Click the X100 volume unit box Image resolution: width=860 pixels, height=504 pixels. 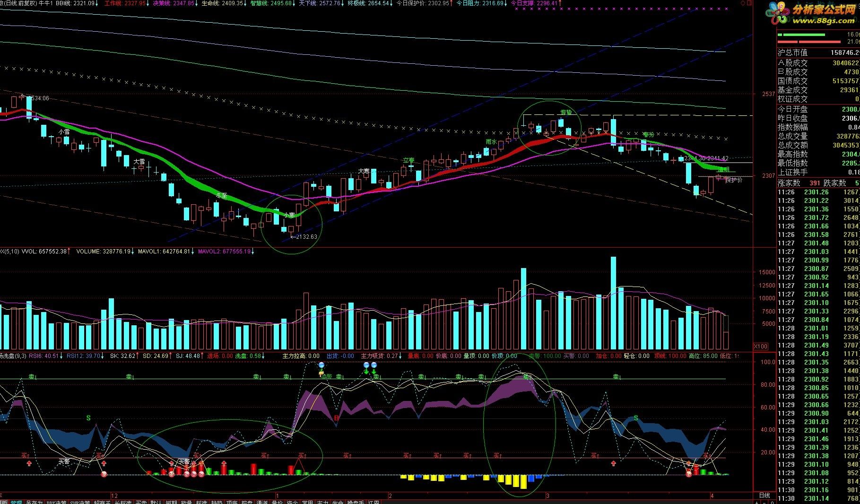[760, 347]
